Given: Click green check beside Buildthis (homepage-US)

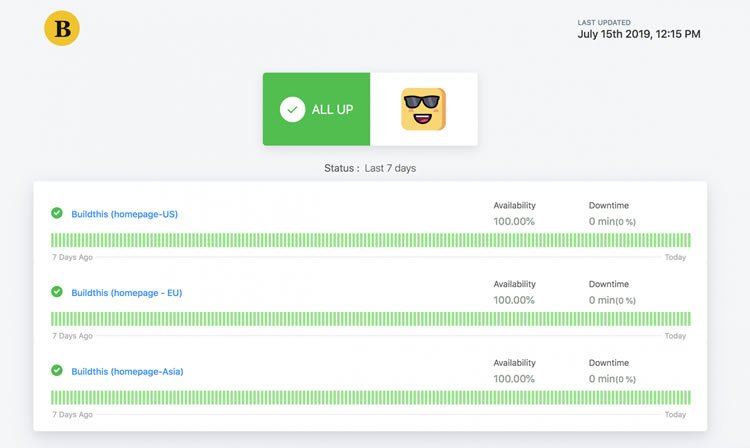Looking at the screenshot, I should 57,213.
